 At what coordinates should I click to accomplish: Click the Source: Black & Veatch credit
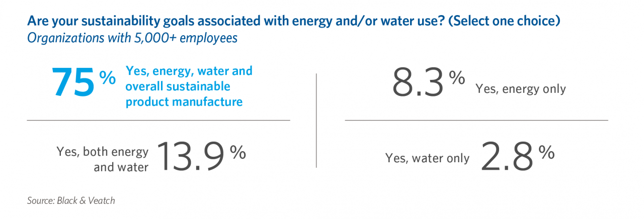click(x=71, y=200)
